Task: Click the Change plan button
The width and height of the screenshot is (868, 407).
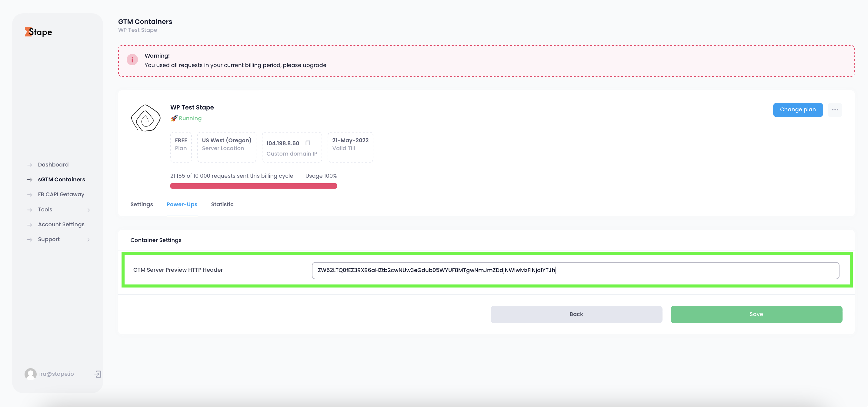Action: pyautogui.click(x=798, y=109)
